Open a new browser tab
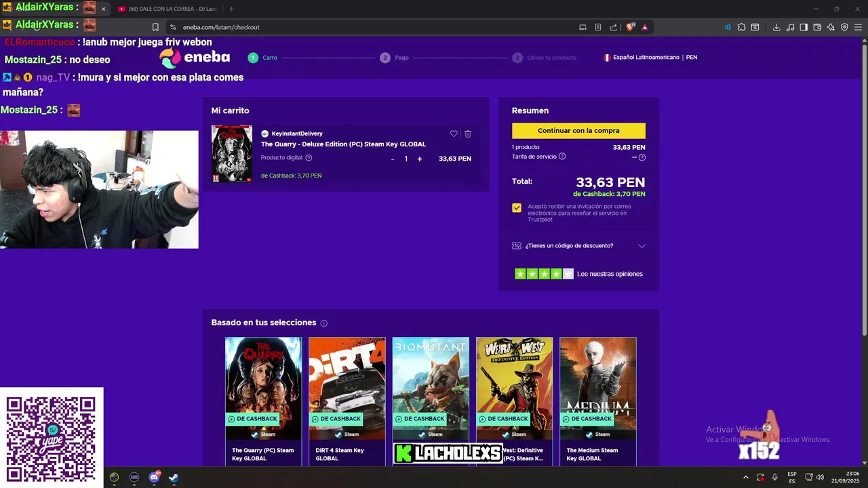This screenshot has width=868, height=488. (231, 9)
